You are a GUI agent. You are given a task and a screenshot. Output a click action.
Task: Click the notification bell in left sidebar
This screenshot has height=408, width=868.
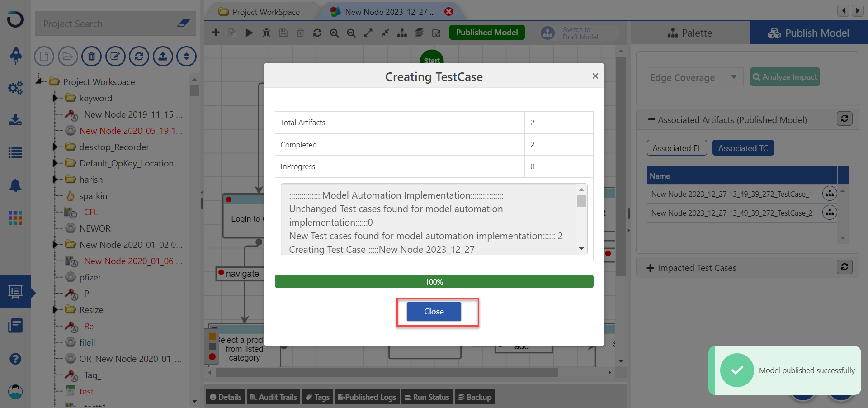(x=15, y=185)
